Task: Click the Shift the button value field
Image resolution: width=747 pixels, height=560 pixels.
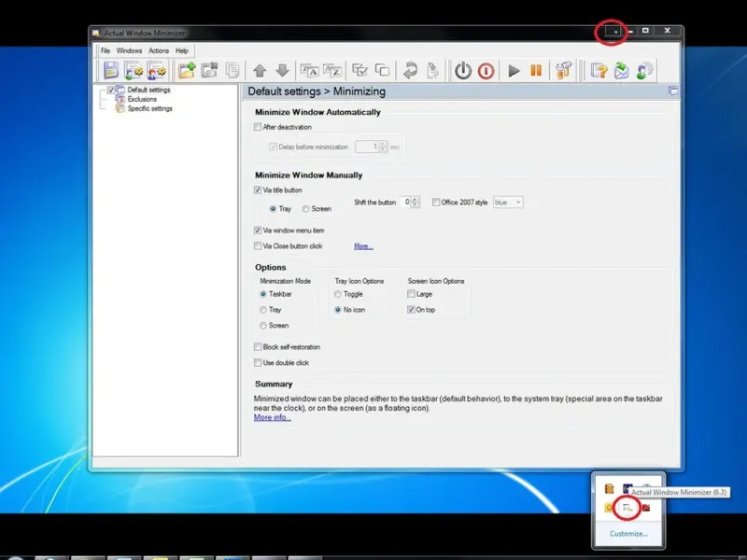Action: 405,203
